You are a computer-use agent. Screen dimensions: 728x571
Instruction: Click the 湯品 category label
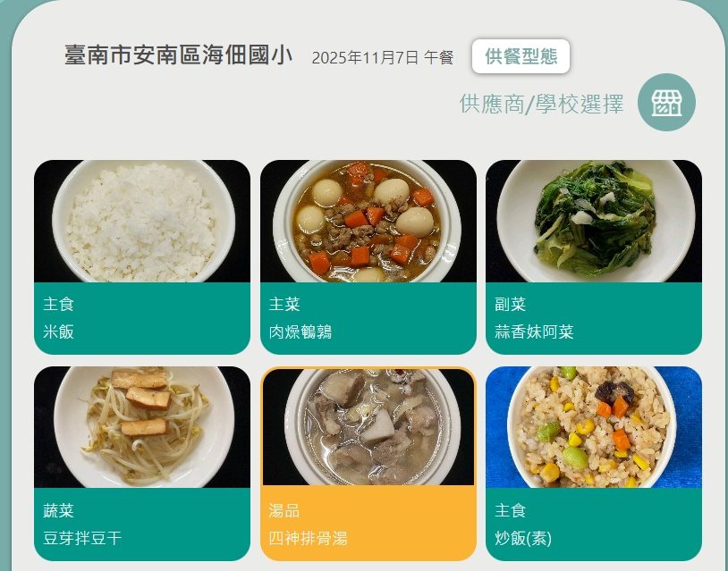coord(284,510)
